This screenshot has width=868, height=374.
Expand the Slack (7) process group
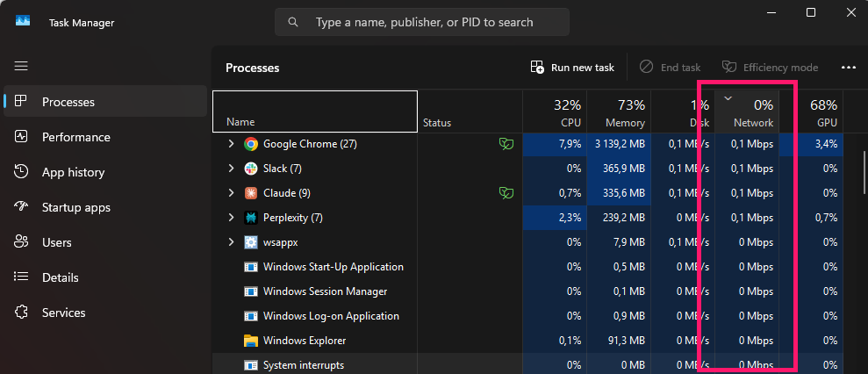232,169
